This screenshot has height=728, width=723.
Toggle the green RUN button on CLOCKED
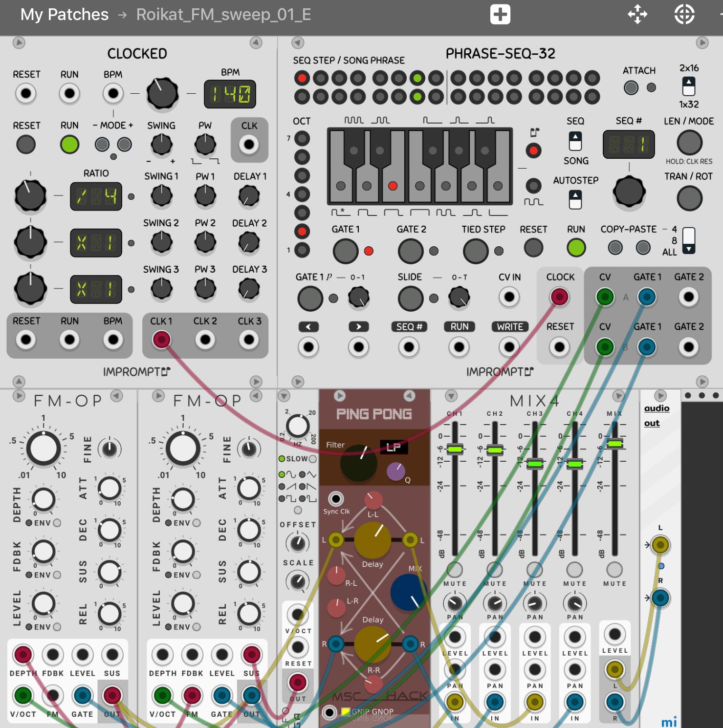pyautogui.click(x=69, y=144)
